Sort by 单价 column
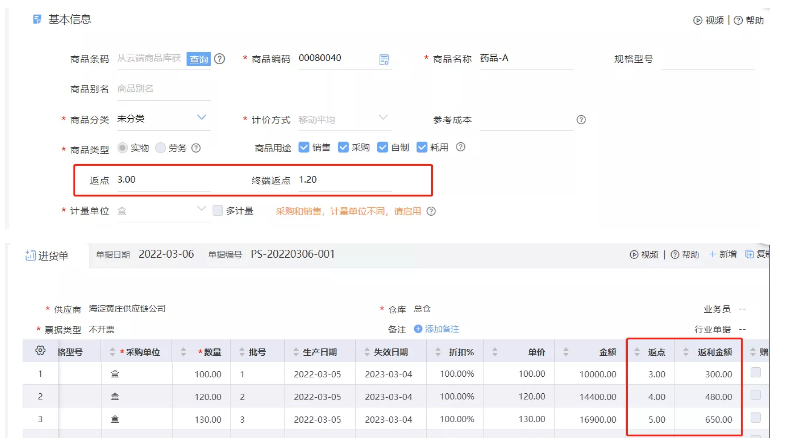789x446 pixels. 495,352
